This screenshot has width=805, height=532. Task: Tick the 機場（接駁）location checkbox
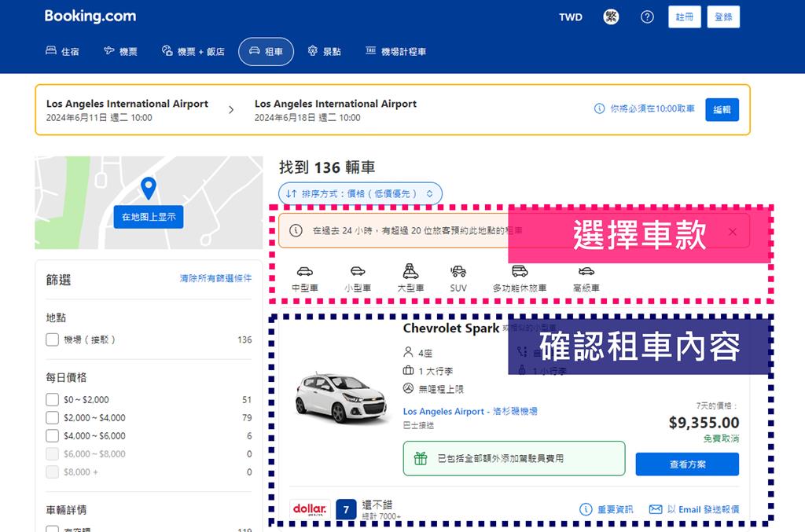click(53, 339)
